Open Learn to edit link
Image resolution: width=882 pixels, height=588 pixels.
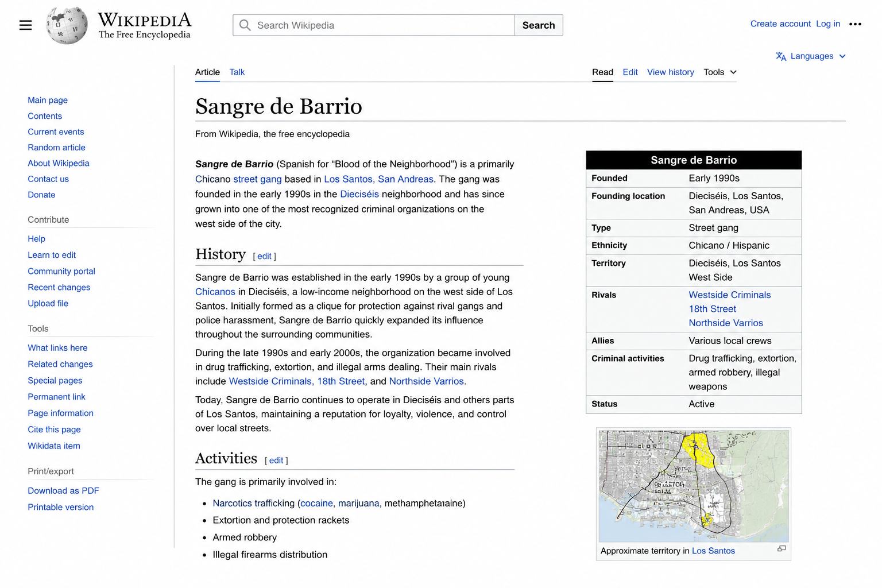pos(52,255)
